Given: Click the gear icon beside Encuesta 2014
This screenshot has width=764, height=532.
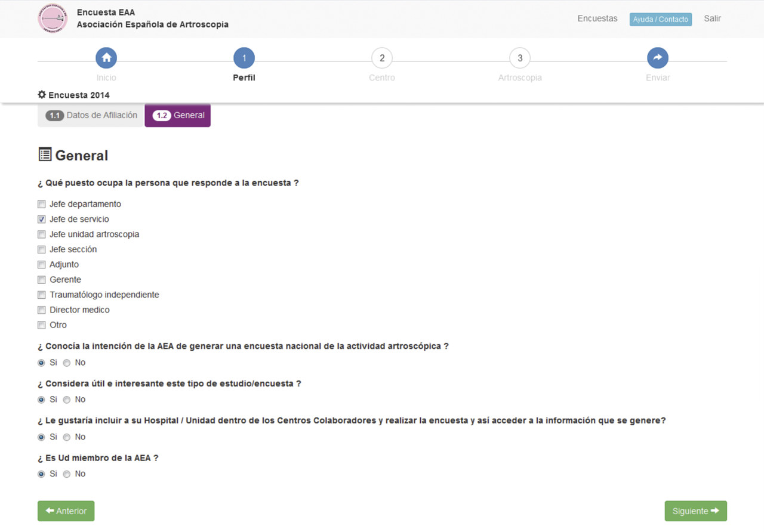Looking at the screenshot, I should (42, 95).
